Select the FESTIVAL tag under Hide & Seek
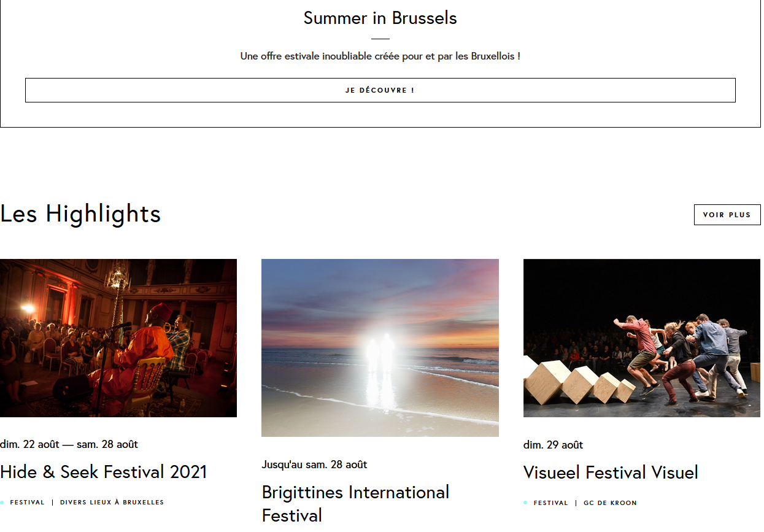Viewport: 764px width, 532px height. (28, 503)
